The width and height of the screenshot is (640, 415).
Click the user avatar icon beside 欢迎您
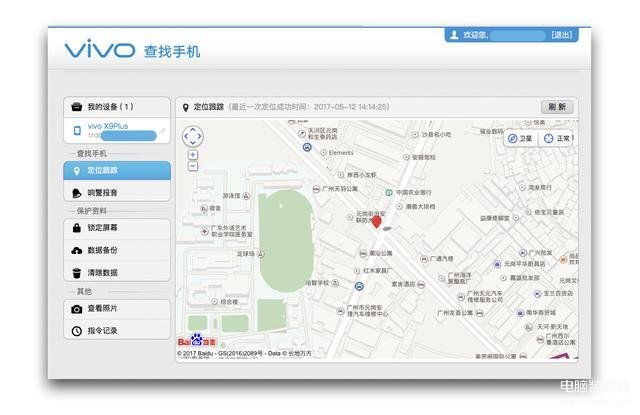coord(454,35)
